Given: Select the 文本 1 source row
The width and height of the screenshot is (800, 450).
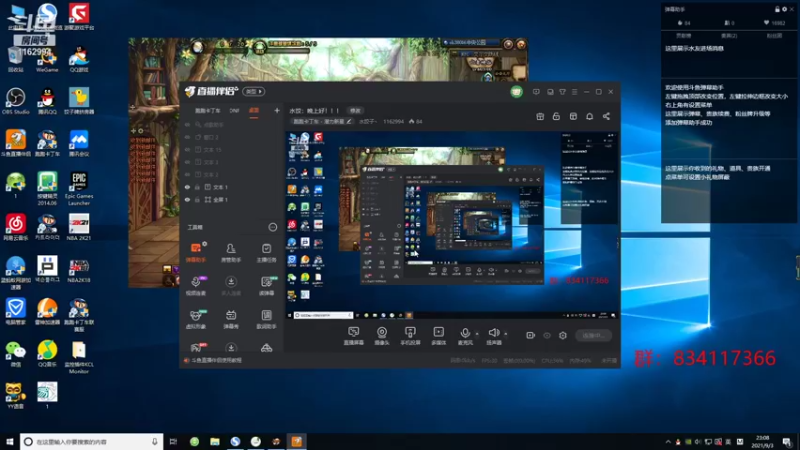Looking at the screenshot, I should 232,187.
